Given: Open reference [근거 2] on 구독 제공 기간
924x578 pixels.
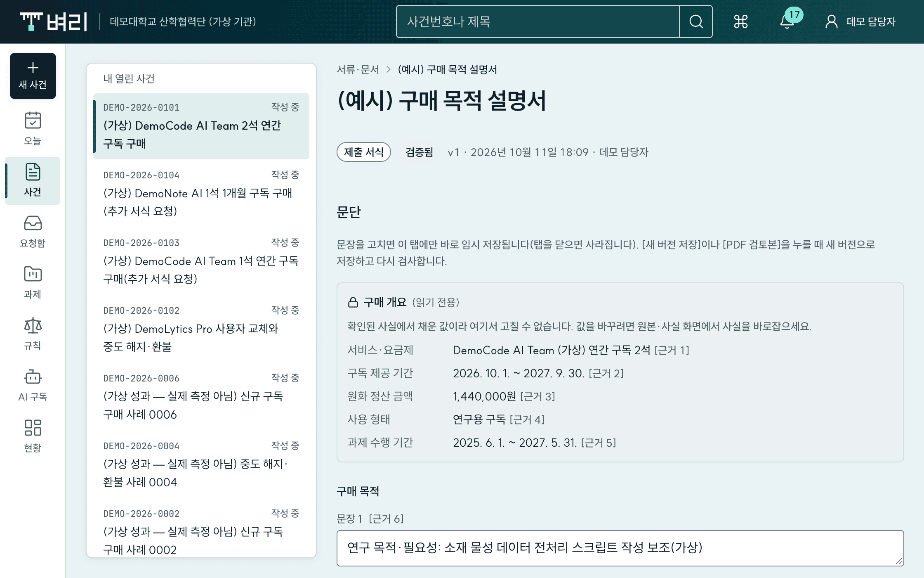Looking at the screenshot, I should [x=606, y=373].
